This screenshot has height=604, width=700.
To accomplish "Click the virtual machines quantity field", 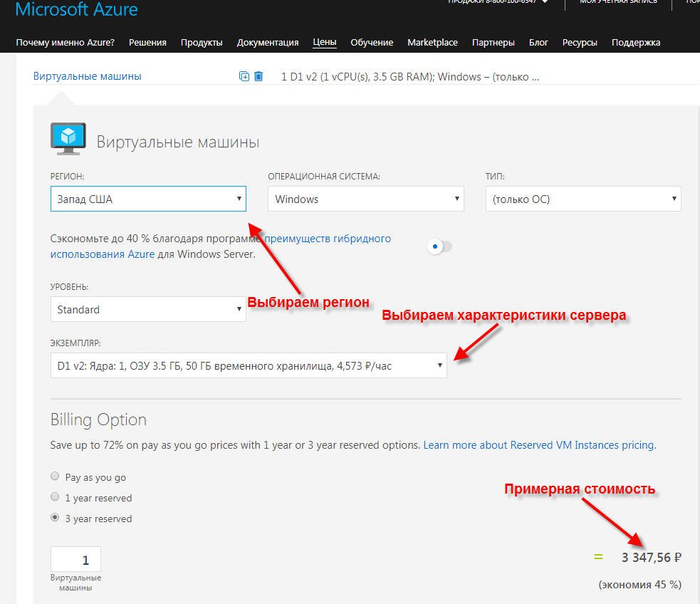I will coord(76,560).
